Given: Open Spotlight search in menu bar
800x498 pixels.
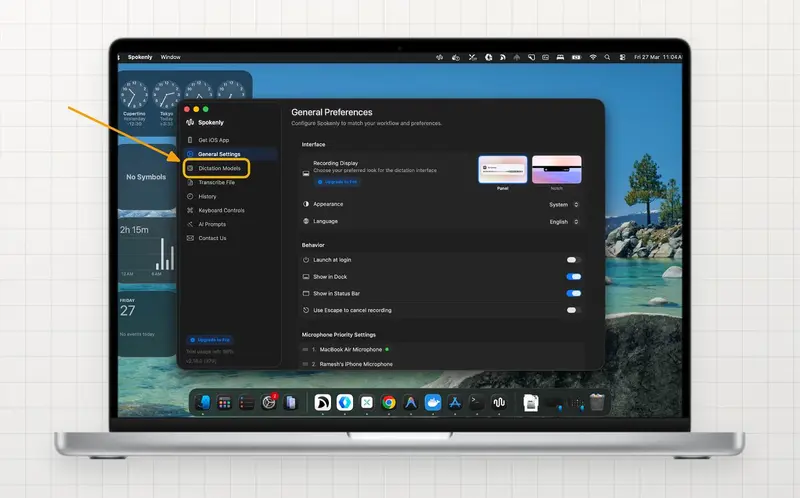Looking at the screenshot, I should 607,57.
